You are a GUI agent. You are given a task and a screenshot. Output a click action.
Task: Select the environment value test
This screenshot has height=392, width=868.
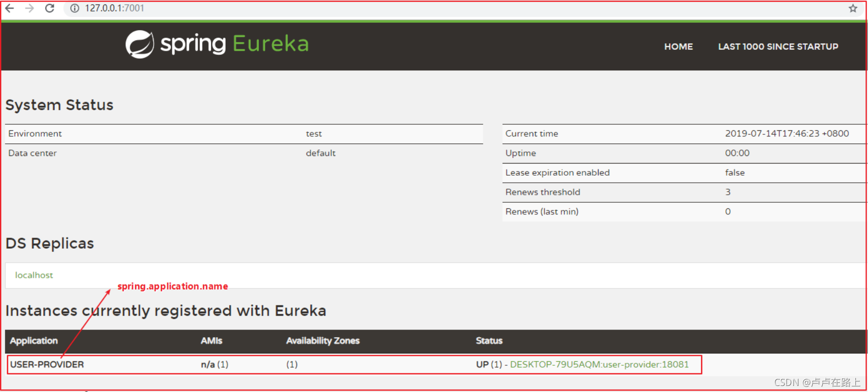tap(314, 134)
